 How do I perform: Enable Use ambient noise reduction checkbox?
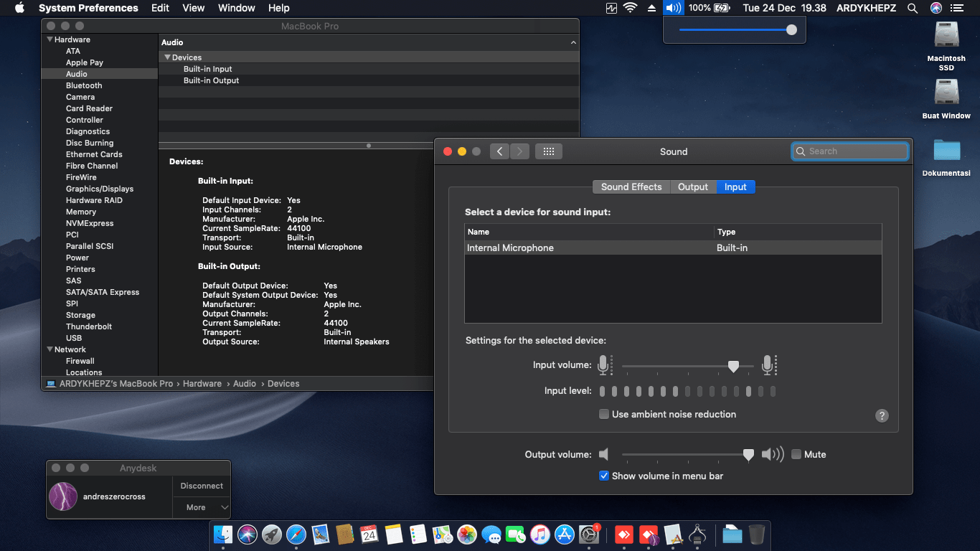(604, 414)
